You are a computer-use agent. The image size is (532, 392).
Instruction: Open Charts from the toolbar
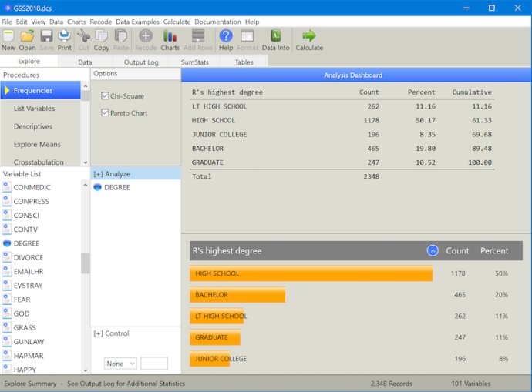click(x=170, y=36)
